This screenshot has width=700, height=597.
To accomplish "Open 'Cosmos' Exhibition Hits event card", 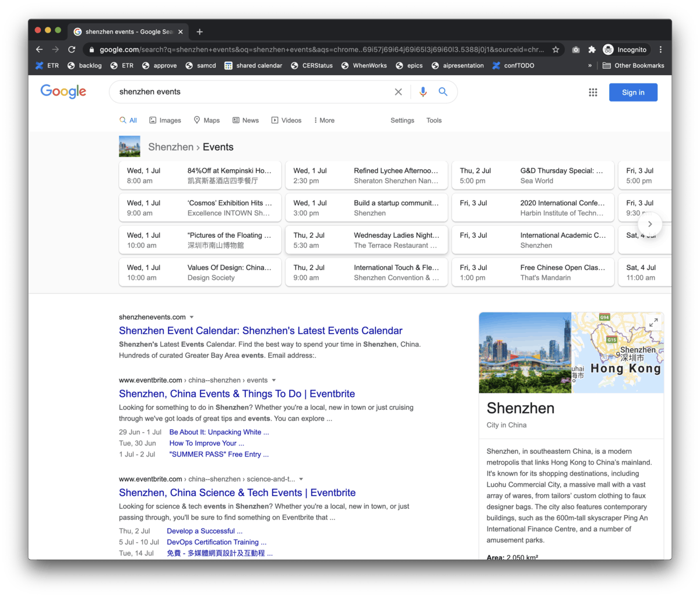I will pos(200,208).
